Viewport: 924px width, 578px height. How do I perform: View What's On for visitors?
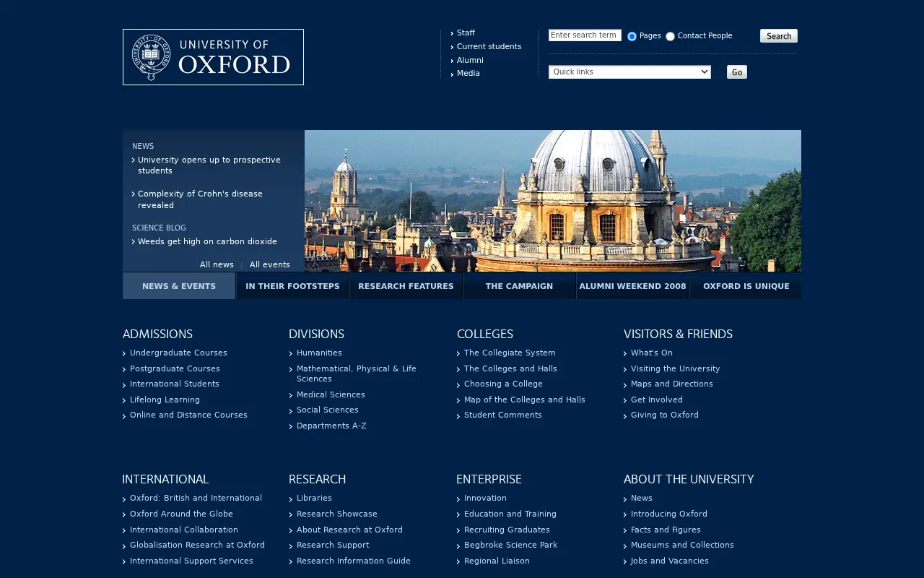point(652,353)
